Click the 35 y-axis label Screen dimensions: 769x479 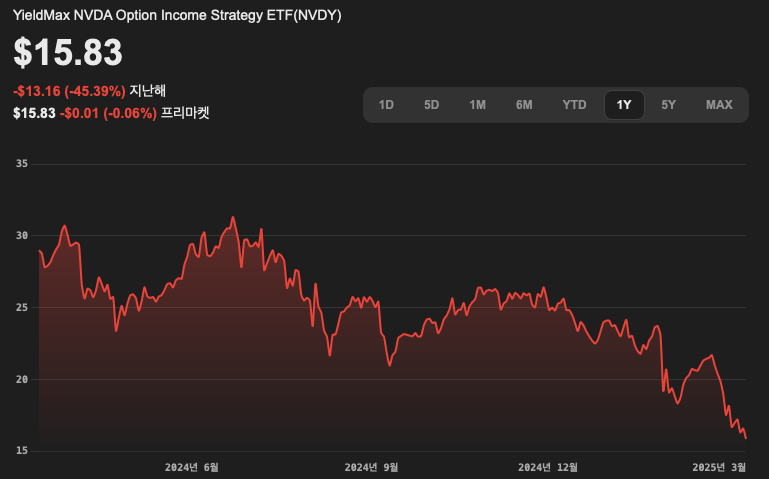click(x=22, y=164)
